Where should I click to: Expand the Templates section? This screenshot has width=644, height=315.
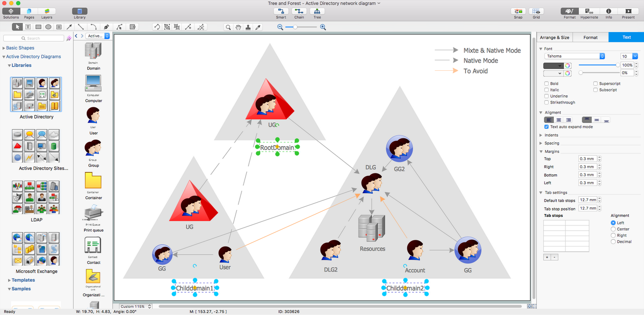click(9, 280)
